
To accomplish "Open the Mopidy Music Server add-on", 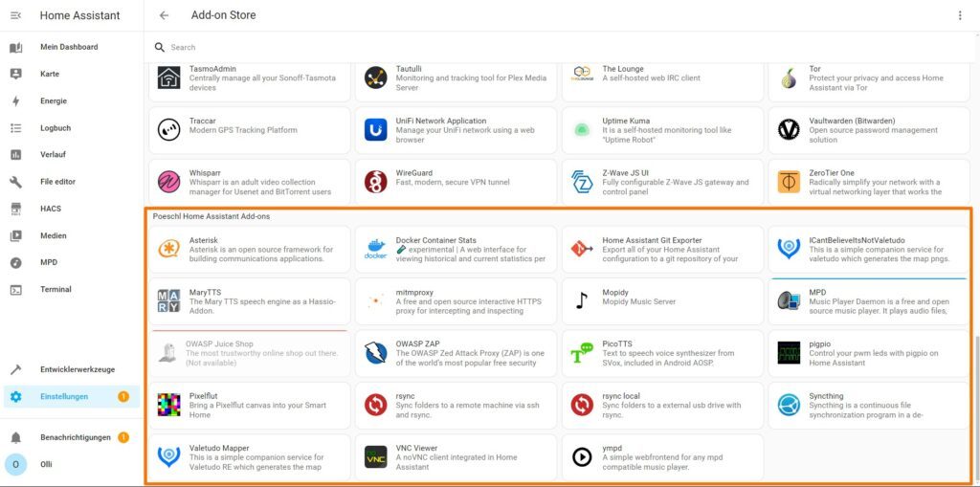I will pos(662,301).
